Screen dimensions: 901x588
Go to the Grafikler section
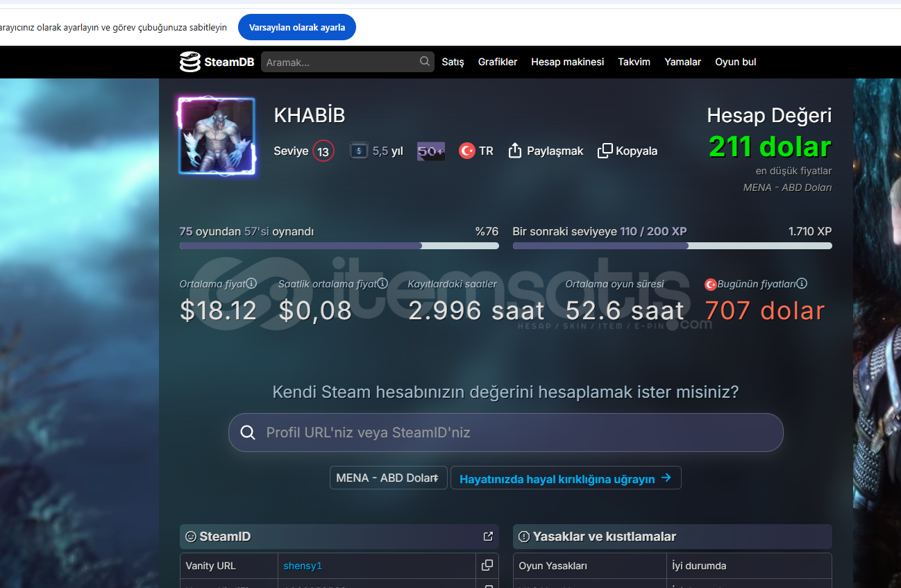tap(498, 62)
